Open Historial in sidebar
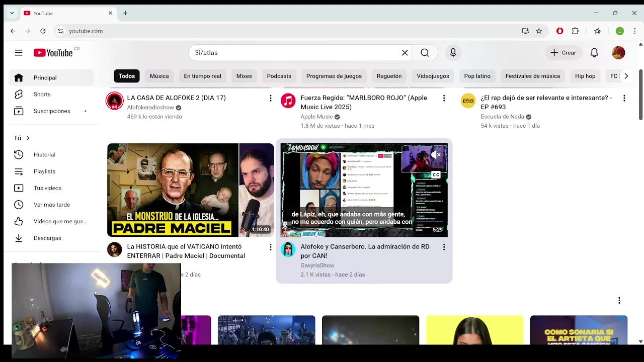The image size is (644, 362). click(x=51, y=155)
